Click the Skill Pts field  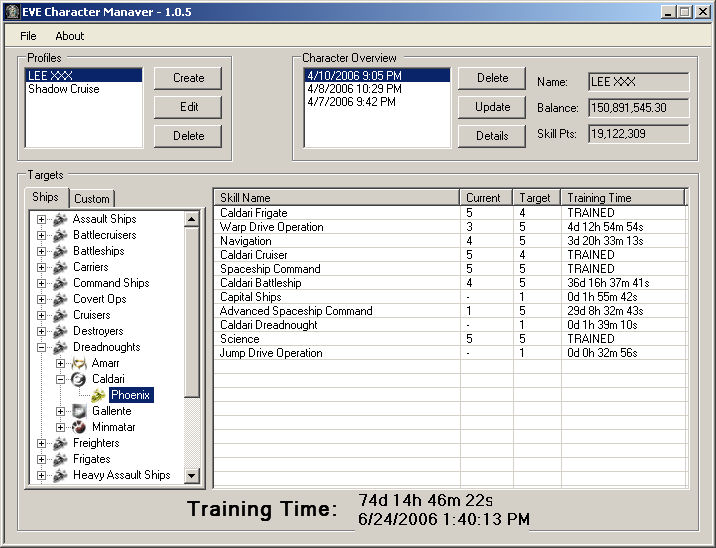(x=638, y=134)
